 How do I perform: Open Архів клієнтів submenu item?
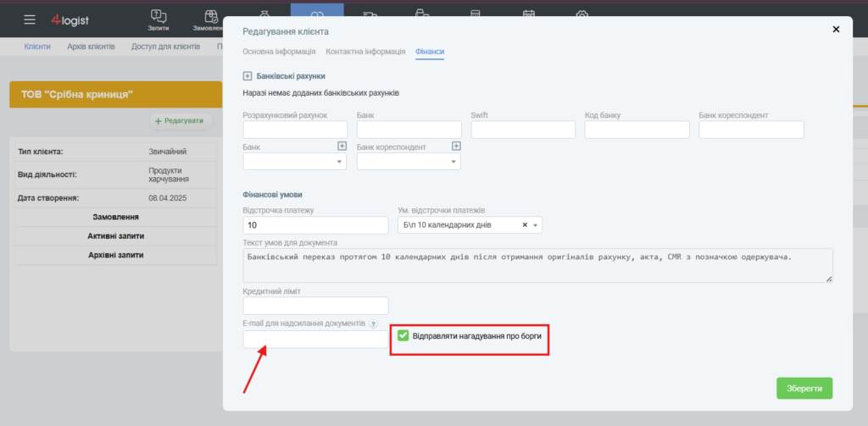[91, 47]
